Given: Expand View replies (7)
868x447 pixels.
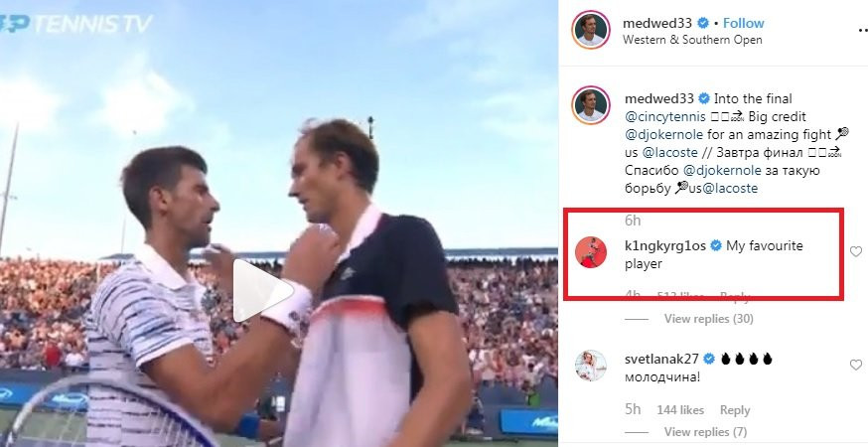Looking at the screenshot, I should coord(705,431).
